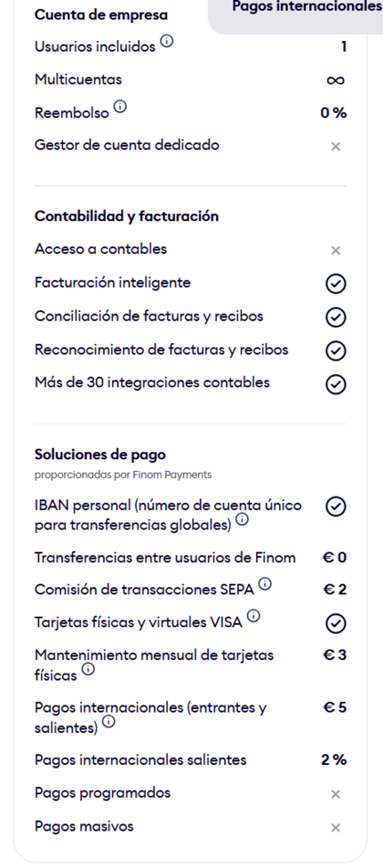The height and width of the screenshot is (868, 383).
Task: Click checkmark for Reconocimiento de facturas y recibos
Action: pyautogui.click(x=336, y=351)
